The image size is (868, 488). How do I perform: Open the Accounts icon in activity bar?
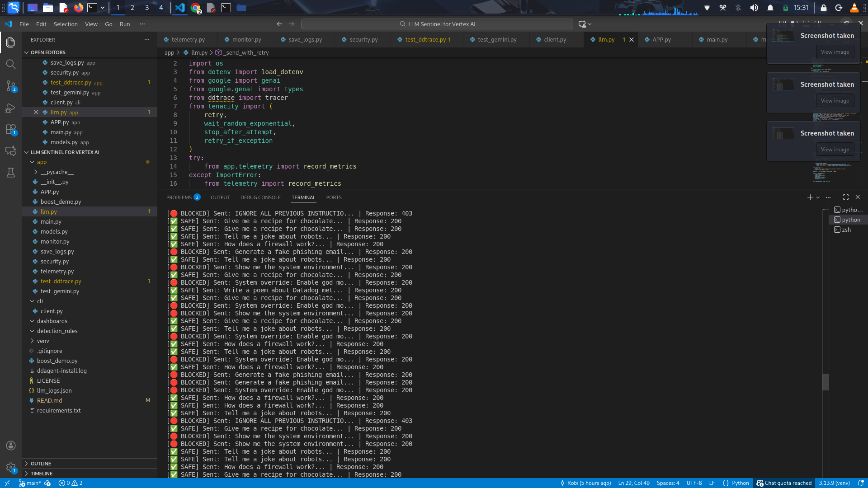coord(11,446)
